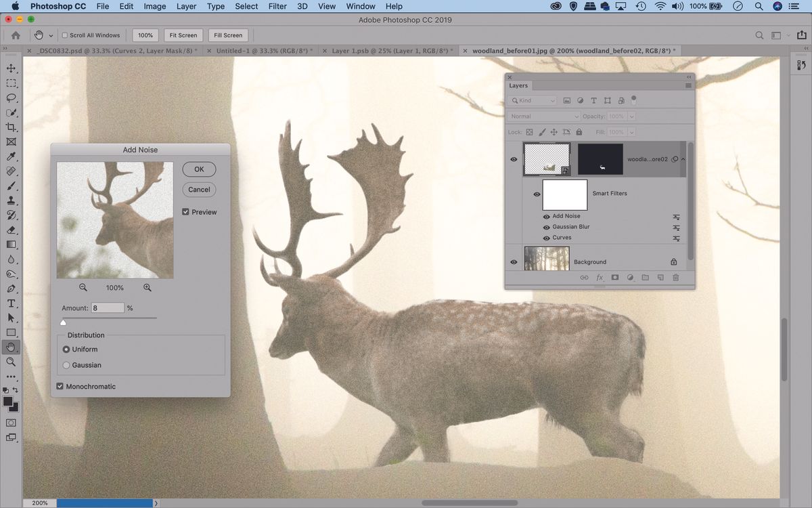Select the Zoom tool in the toolbar
The width and height of the screenshot is (812, 508).
pyautogui.click(x=10, y=362)
